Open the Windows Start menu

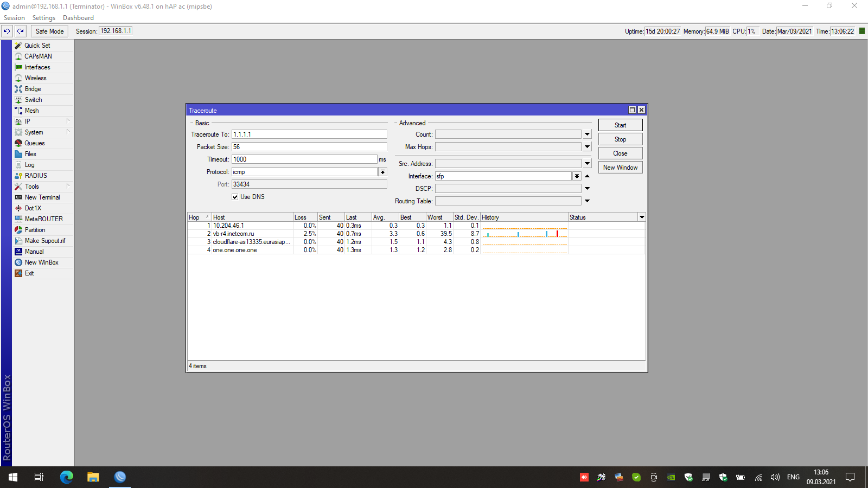pos(13,477)
